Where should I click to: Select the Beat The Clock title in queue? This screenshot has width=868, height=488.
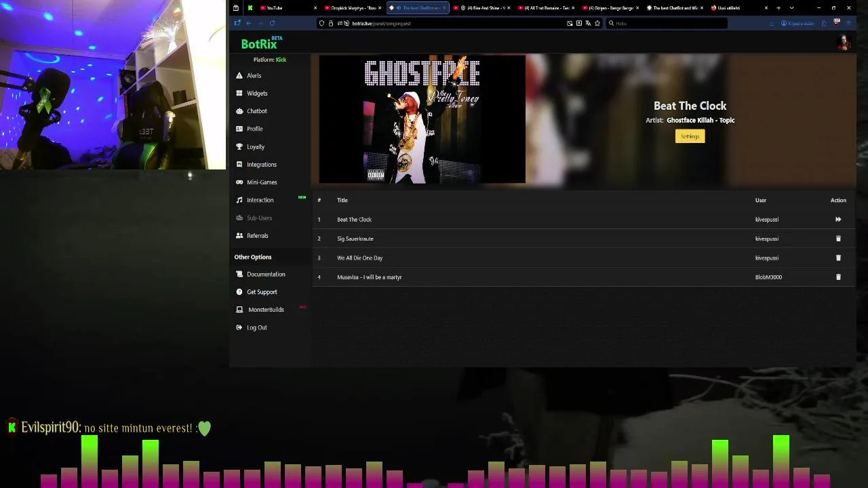[x=354, y=220]
